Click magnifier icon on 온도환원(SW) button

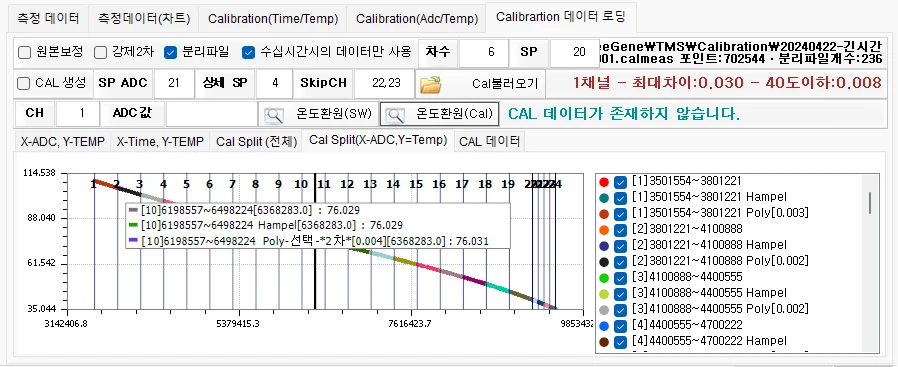(x=274, y=114)
